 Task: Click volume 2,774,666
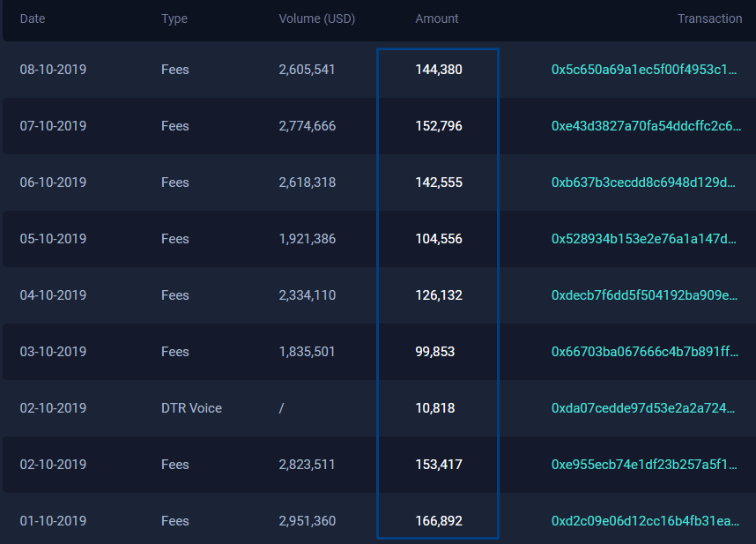308,126
